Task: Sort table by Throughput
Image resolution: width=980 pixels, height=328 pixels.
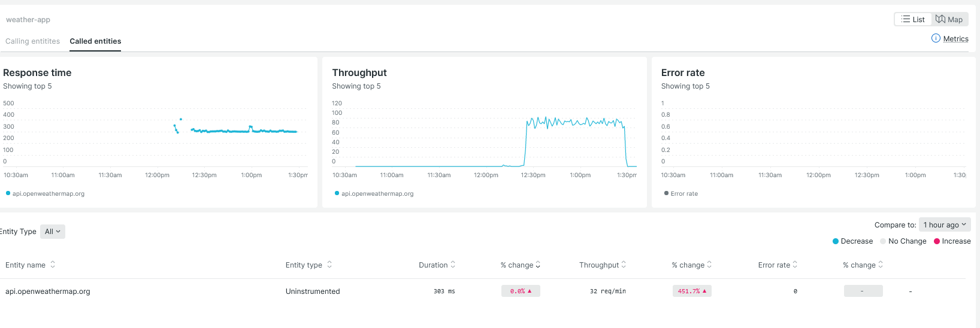Action: [603, 265]
